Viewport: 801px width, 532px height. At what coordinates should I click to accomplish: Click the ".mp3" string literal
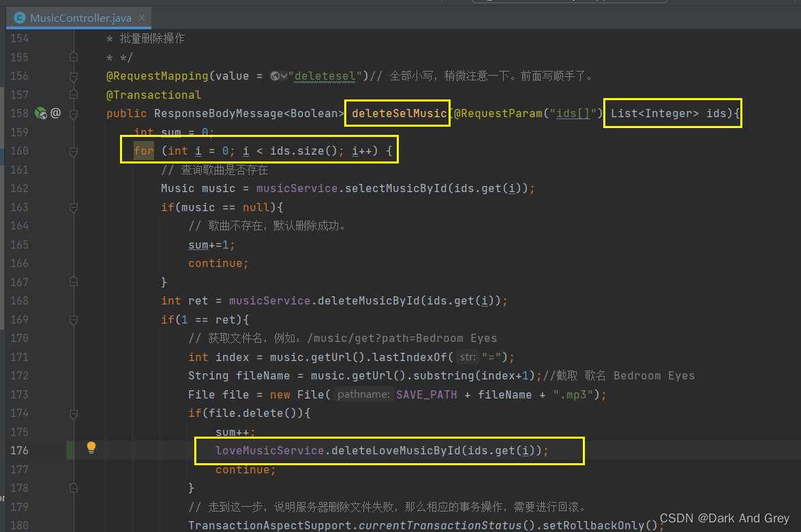(573, 394)
